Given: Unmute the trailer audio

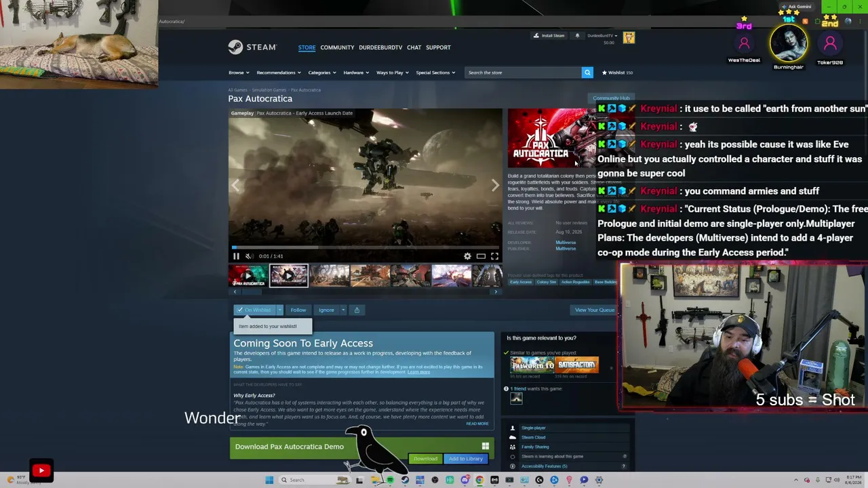Looking at the screenshot, I should pyautogui.click(x=249, y=256).
